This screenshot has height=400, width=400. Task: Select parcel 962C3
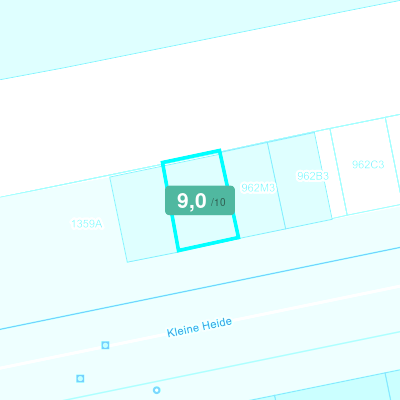[368, 164]
